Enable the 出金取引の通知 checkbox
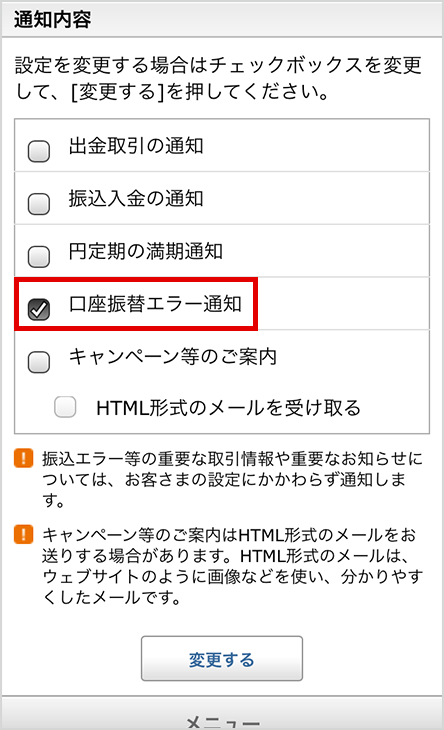The height and width of the screenshot is (730, 444). click(39, 151)
